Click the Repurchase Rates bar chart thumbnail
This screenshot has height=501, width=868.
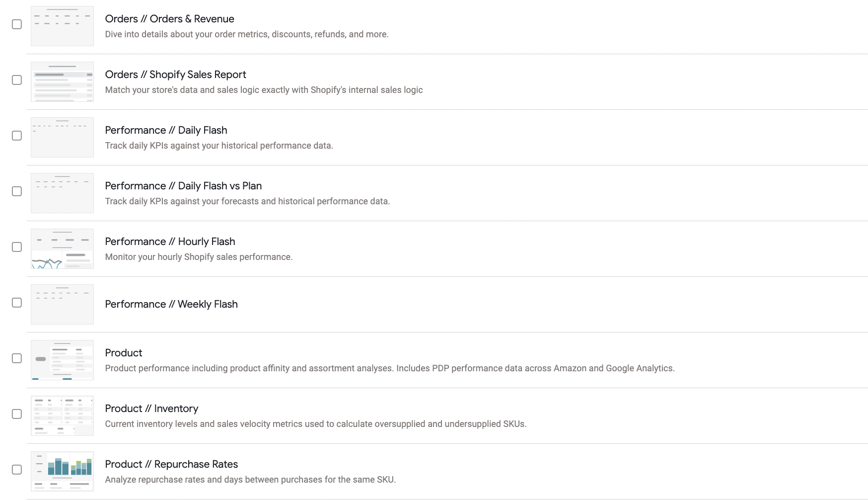[x=62, y=472]
